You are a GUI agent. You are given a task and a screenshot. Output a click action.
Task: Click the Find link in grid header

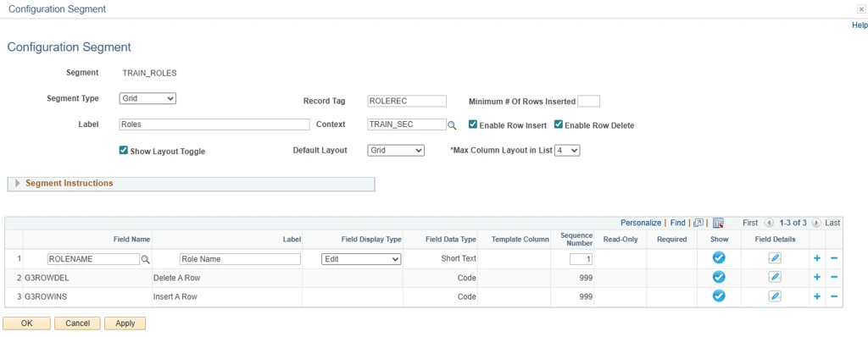677,223
